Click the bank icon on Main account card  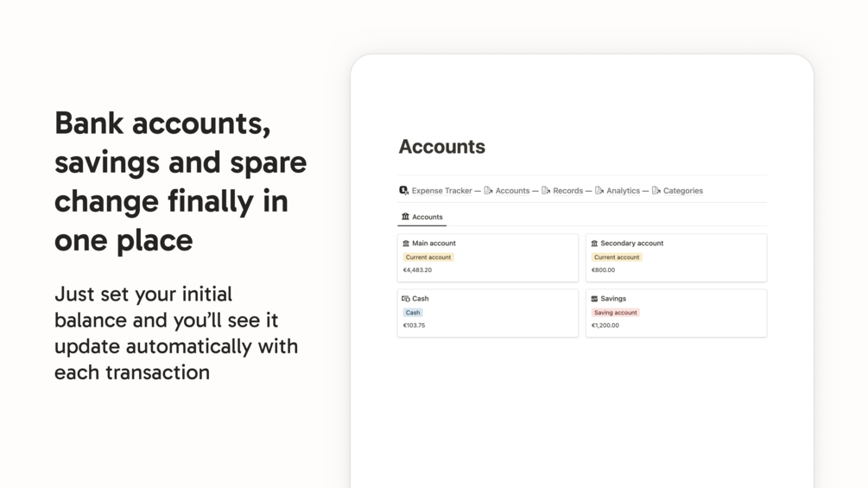pos(406,243)
